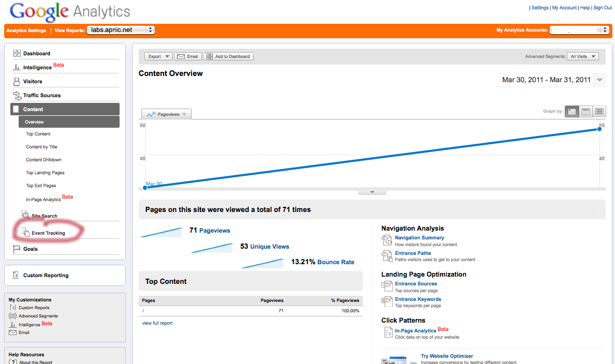Click the In-Page Analytics document icon under Click Patterns
This screenshot has height=364, width=615.
pos(388,332)
